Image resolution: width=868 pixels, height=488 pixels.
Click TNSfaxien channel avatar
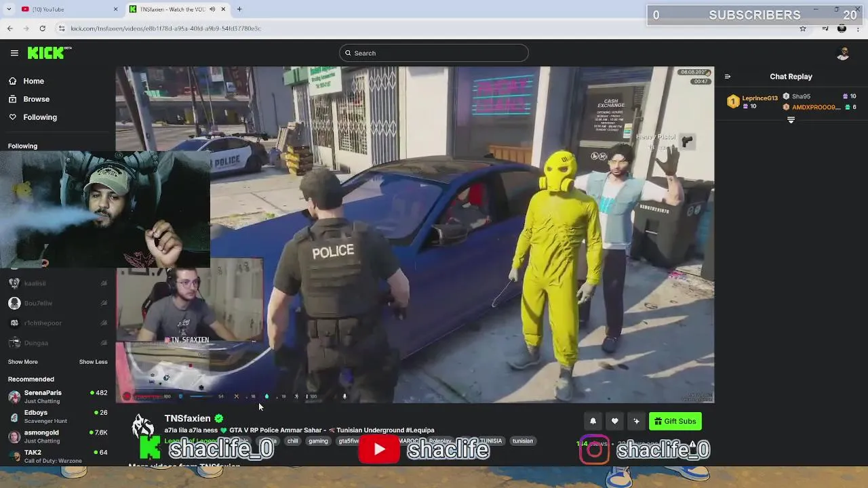[x=143, y=427]
